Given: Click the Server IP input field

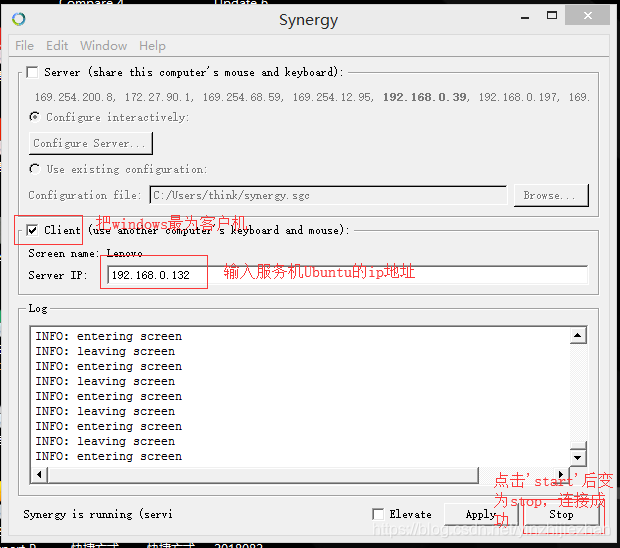Looking at the screenshot, I should (x=347, y=275).
